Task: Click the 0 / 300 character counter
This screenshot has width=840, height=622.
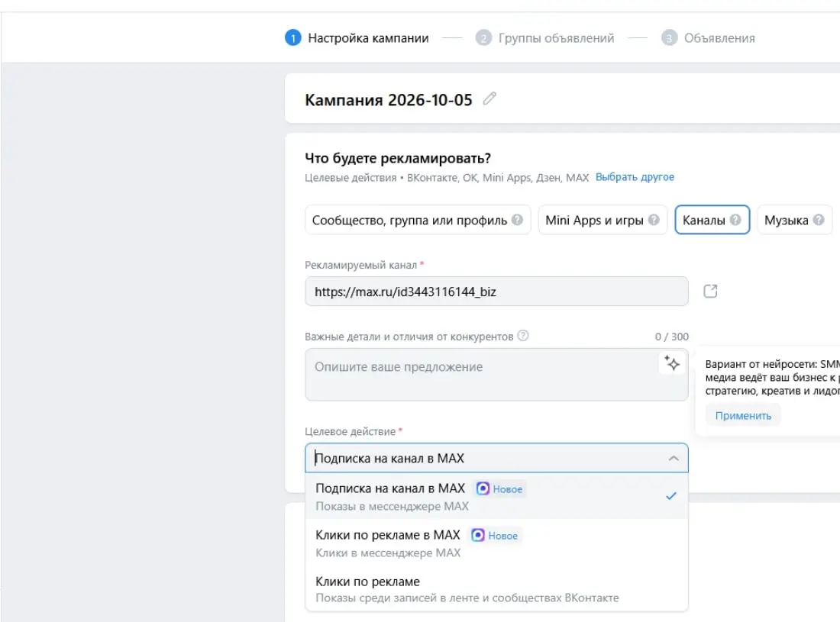Action: click(x=672, y=337)
